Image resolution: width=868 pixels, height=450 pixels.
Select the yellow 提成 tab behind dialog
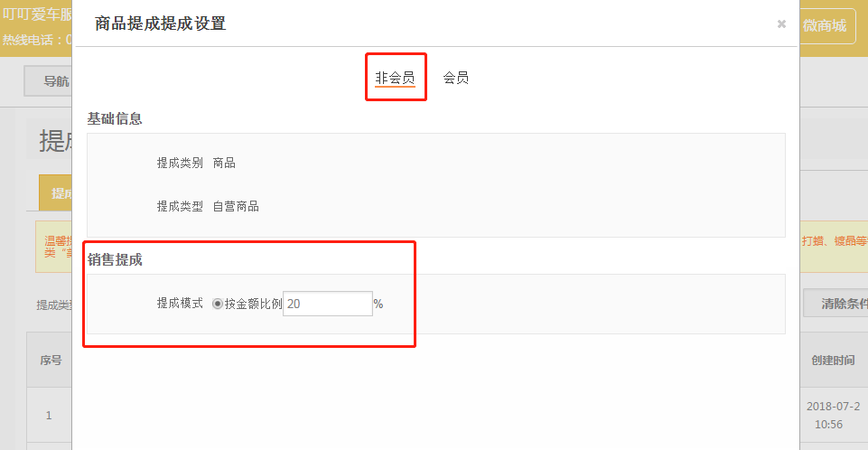click(56, 193)
